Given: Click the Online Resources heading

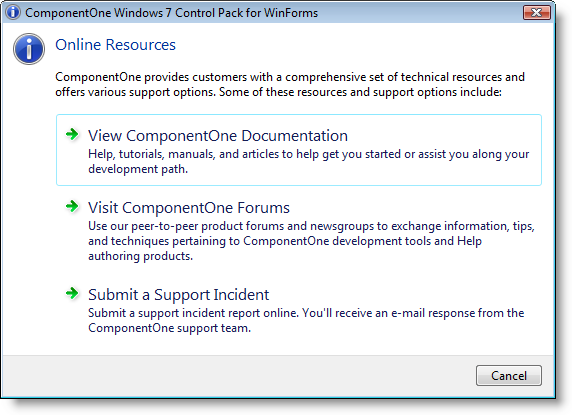Looking at the screenshot, I should pos(115,45).
